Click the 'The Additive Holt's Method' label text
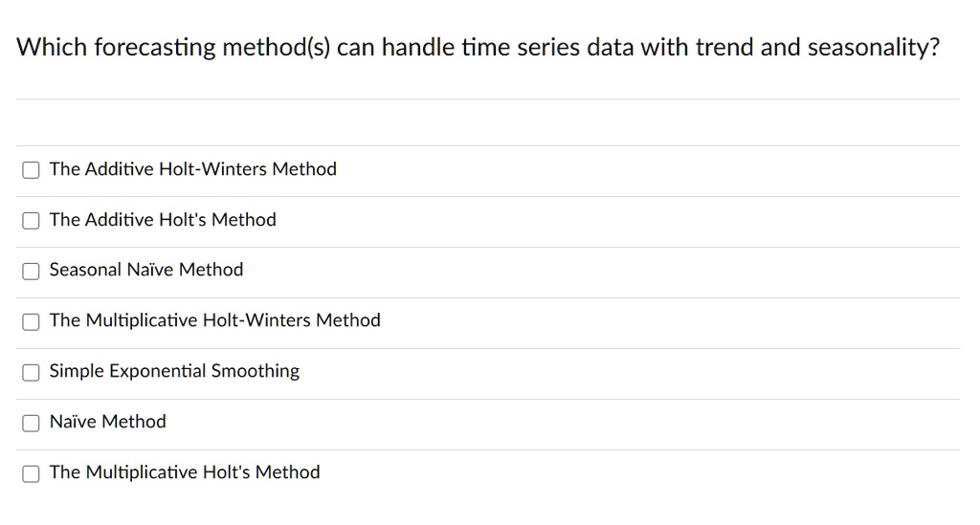 pos(163,220)
